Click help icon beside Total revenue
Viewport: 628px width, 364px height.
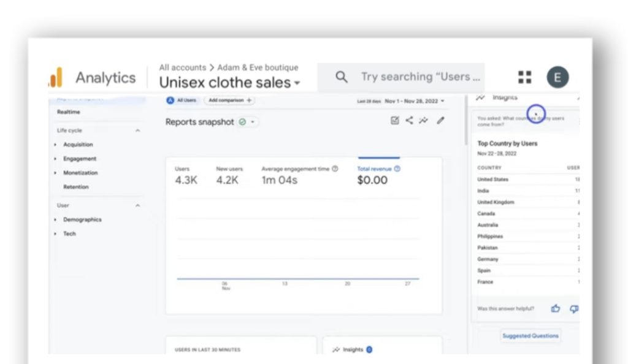397,169
